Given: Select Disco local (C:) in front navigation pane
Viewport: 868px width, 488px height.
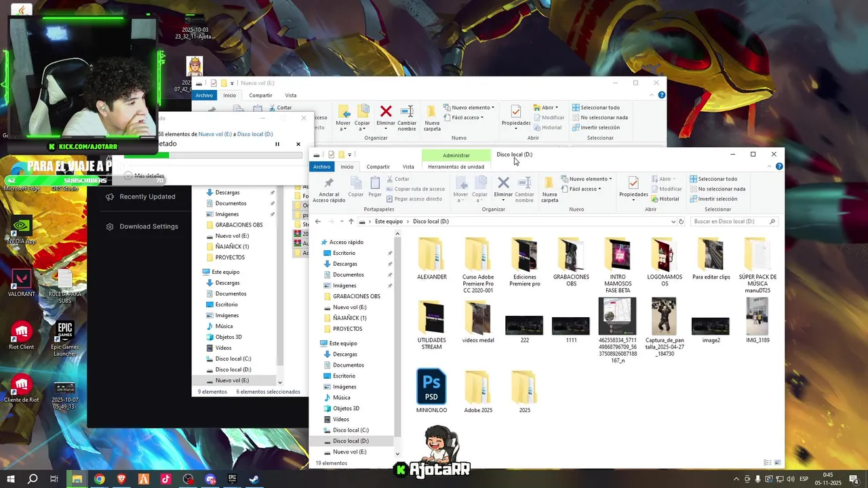Looking at the screenshot, I should point(351,430).
